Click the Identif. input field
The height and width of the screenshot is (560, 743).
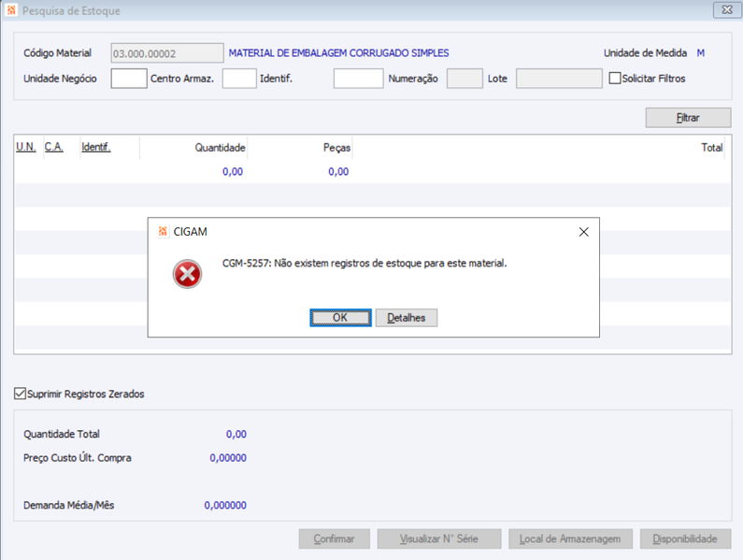click(x=358, y=79)
